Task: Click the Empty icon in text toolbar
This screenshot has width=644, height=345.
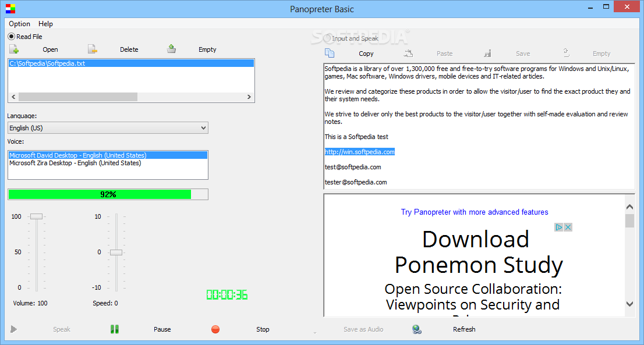Action: 566,52
